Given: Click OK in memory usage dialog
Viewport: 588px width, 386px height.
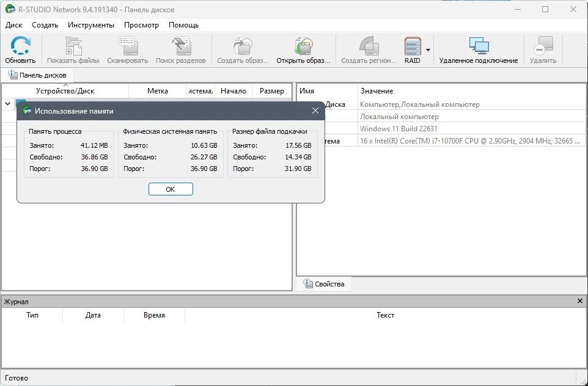Looking at the screenshot, I should pyautogui.click(x=171, y=189).
